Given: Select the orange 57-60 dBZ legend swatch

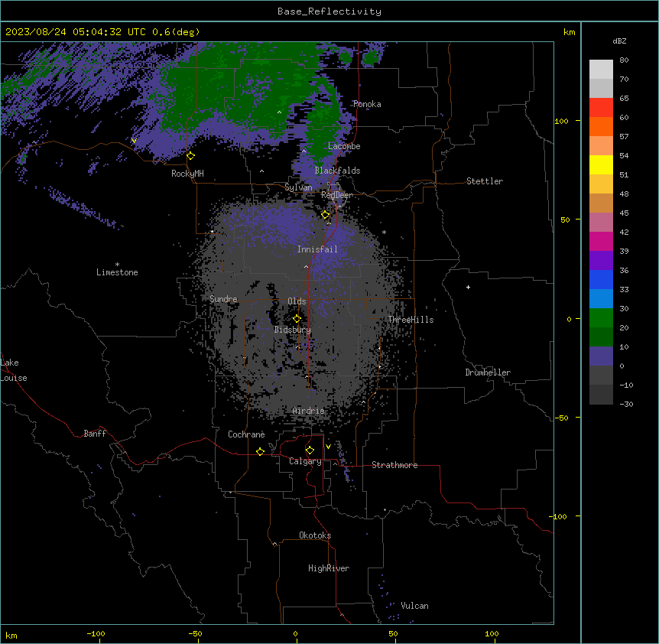Looking at the screenshot, I should [x=601, y=126].
